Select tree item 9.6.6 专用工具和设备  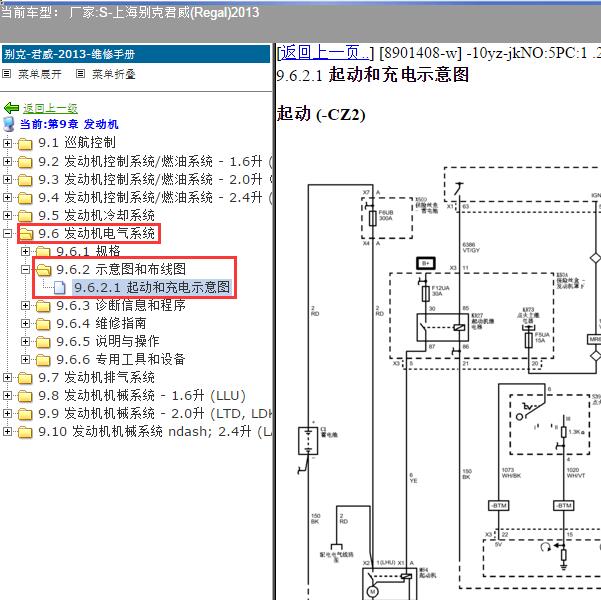point(121,359)
